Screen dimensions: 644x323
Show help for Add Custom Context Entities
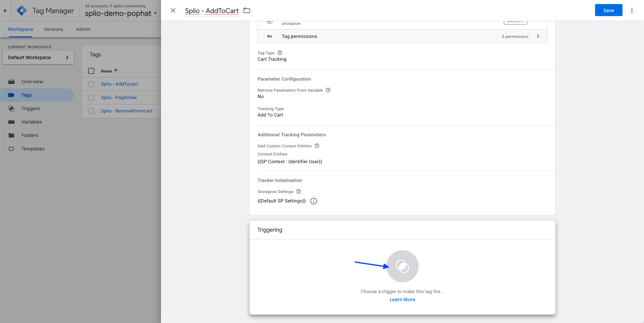coord(317,146)
